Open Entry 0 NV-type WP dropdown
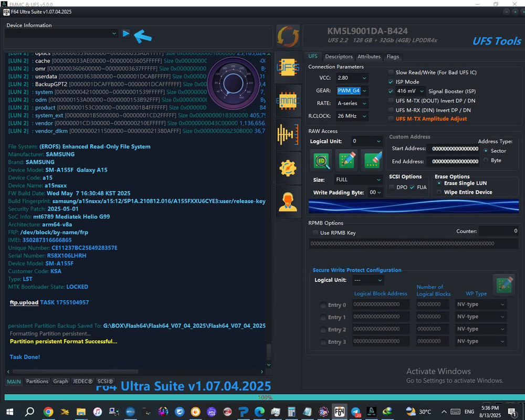525x420 pixels. [x=481, y=304]
